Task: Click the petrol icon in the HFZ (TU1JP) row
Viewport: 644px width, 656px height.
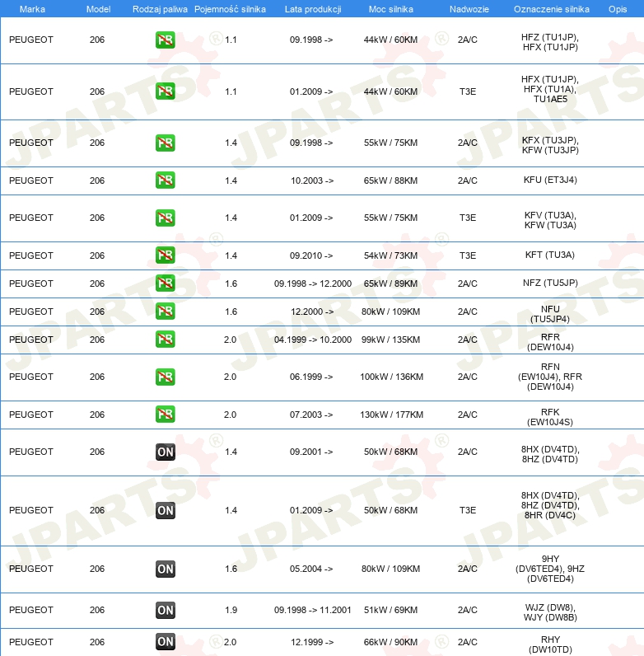Action: (166, 40)
